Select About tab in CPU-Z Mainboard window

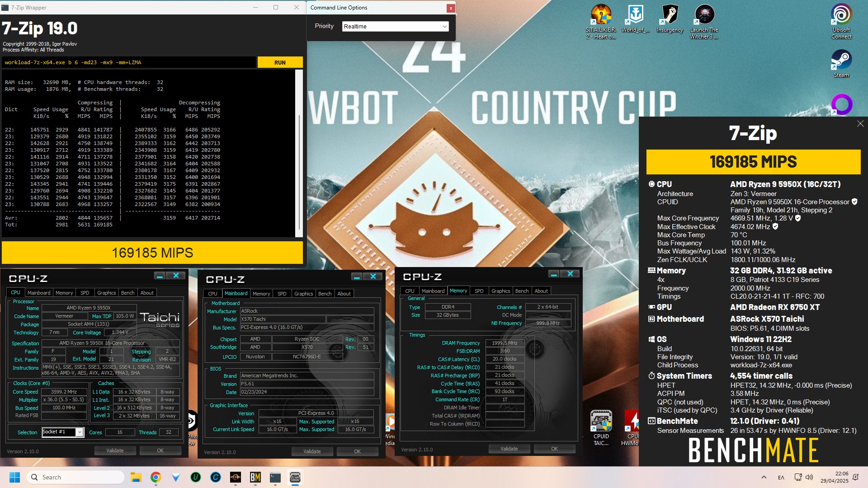pos(344,294)
